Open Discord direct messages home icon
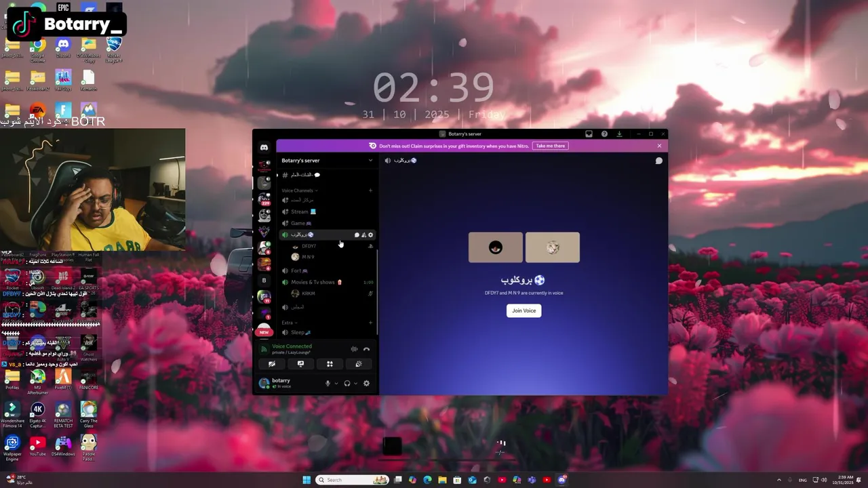Viewport: 868px width, 488px height. tap(264, 147)
